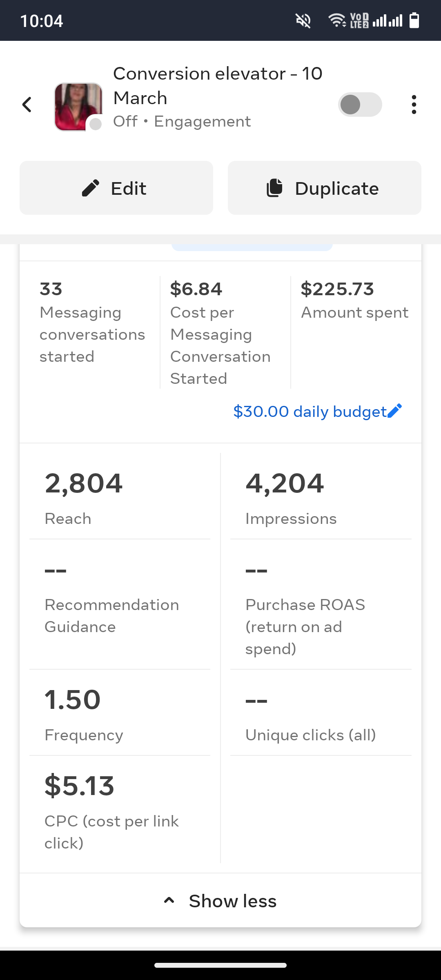The height and width of the screenshot is (980, 441).
Task: Tap the CPC cost per link click metric
Action: pos(120,809)
